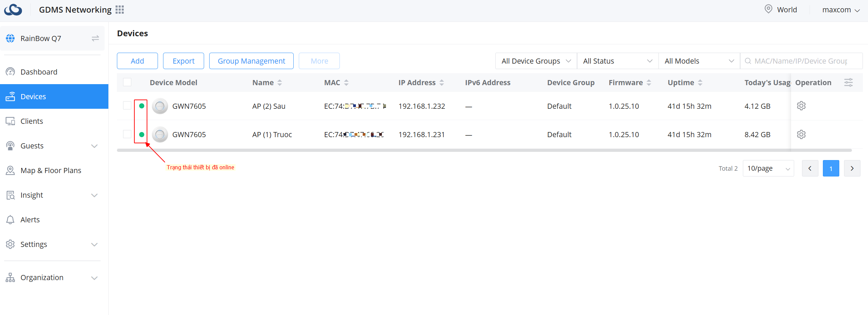Change the 10/page pagination size
The image size is (868, 315).
pos(768,168)
